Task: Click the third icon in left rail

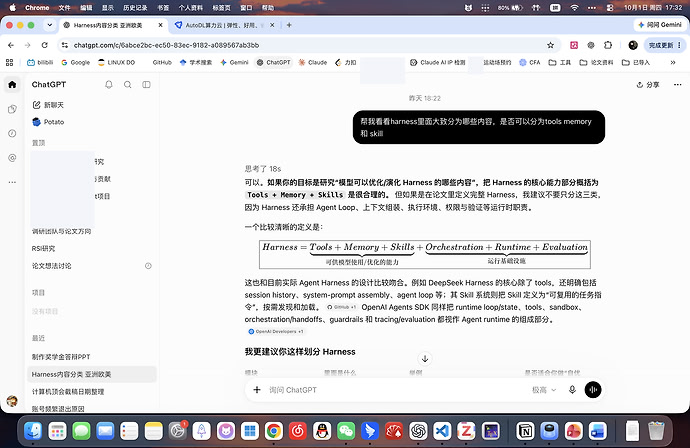Action: (x=12, y=133)
